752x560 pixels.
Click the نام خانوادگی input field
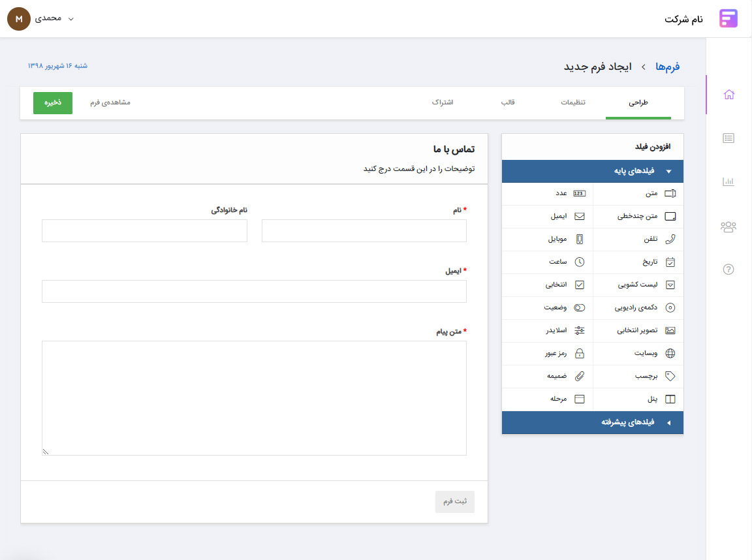tap(144, 230)
